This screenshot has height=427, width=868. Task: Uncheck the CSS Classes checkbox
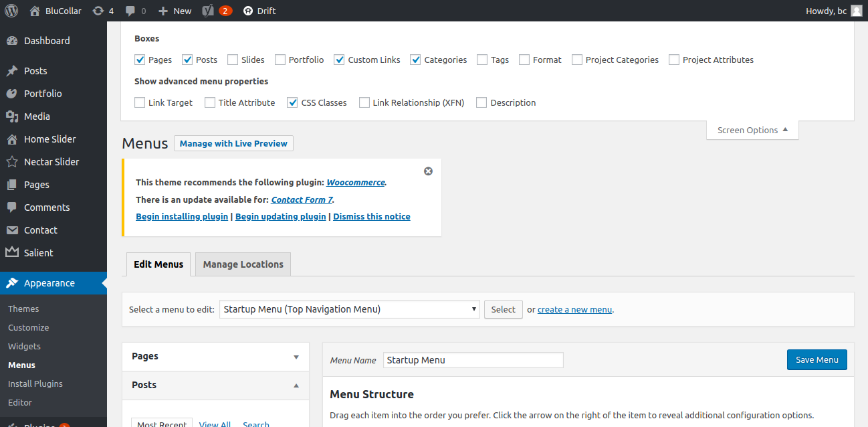click(292, 102)
